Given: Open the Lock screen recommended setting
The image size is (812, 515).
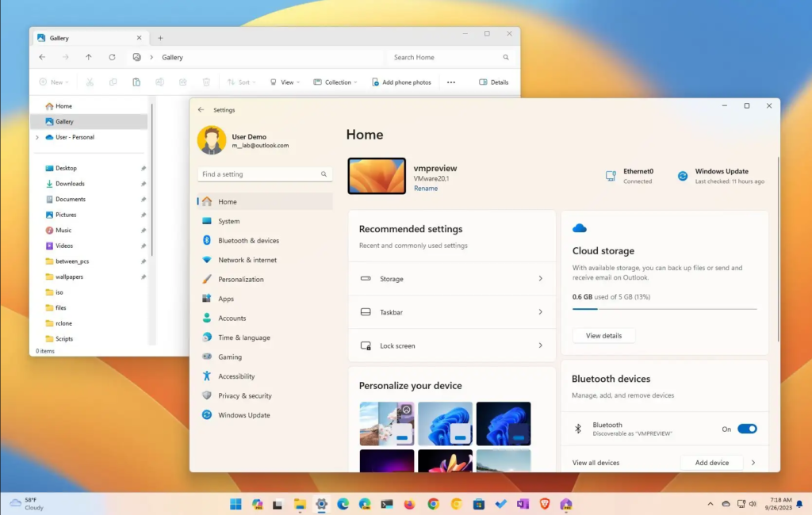Looking at the screenshot, I should click(451, 345).
